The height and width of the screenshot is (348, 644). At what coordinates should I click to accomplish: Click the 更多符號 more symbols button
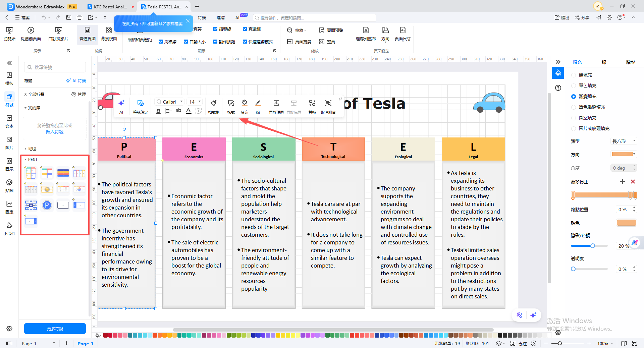click(x=55, y=329)
